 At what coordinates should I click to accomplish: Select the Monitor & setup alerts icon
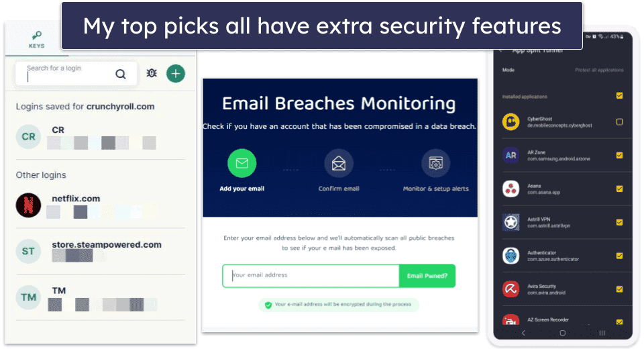[435, 163]
